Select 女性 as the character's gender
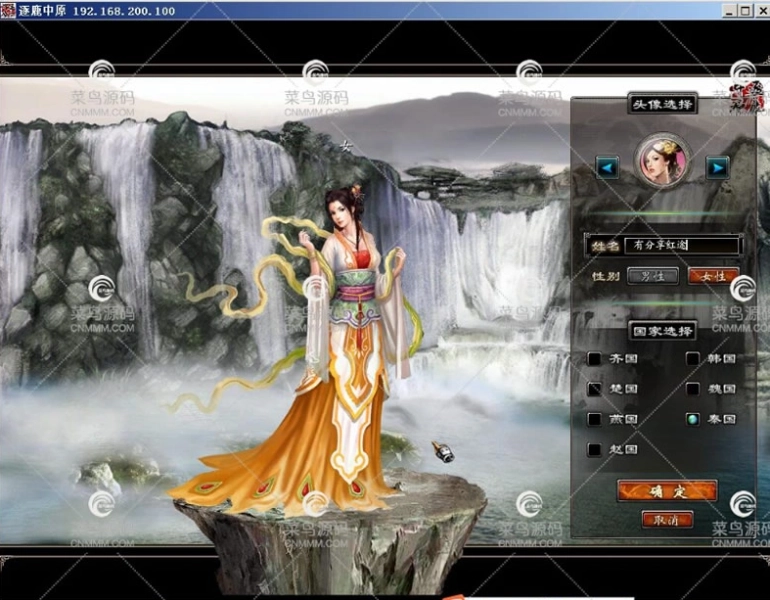This screenshot has height=600, width=770. 714,276
